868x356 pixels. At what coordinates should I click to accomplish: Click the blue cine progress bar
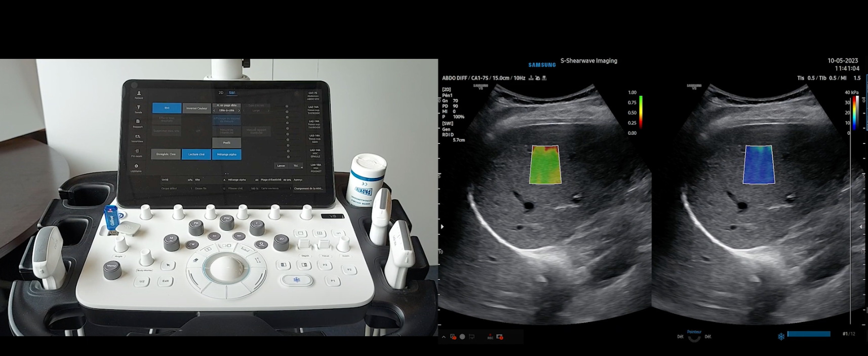809,334
